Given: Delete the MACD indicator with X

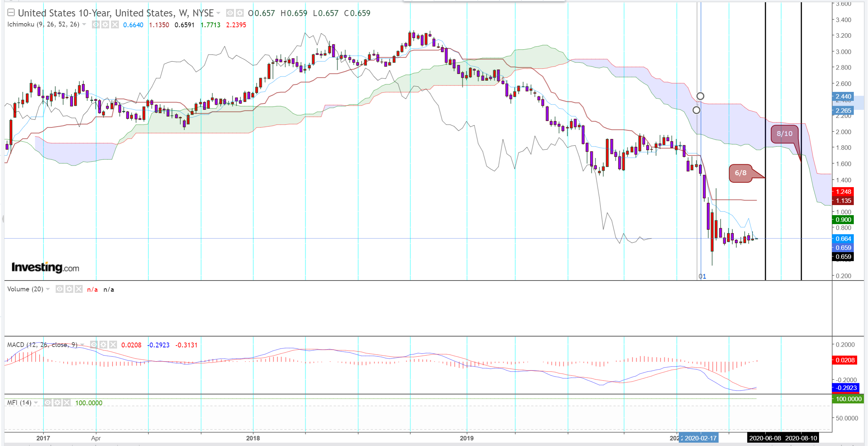Looking at the screenshot, I should click(x=113, y=345).
